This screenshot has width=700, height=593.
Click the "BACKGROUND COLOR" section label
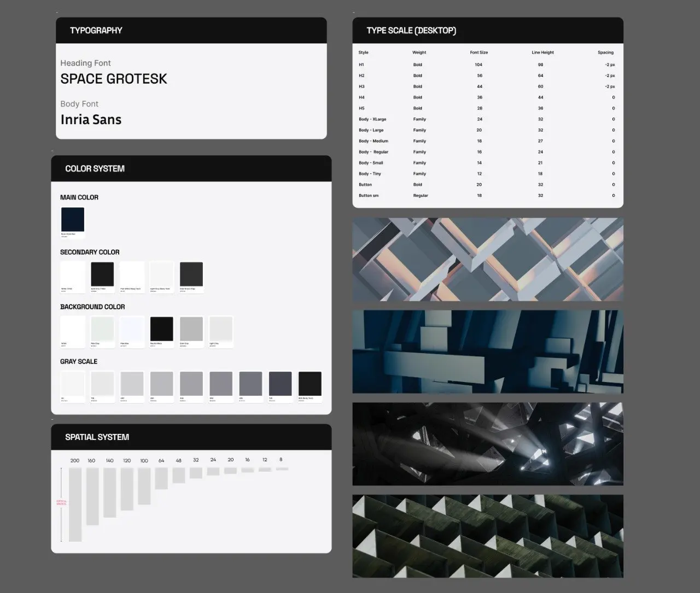92,307
